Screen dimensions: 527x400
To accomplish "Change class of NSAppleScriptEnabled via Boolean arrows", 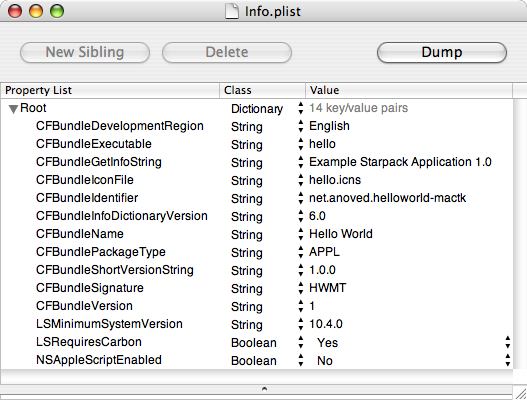I will [x=300, y=360].
